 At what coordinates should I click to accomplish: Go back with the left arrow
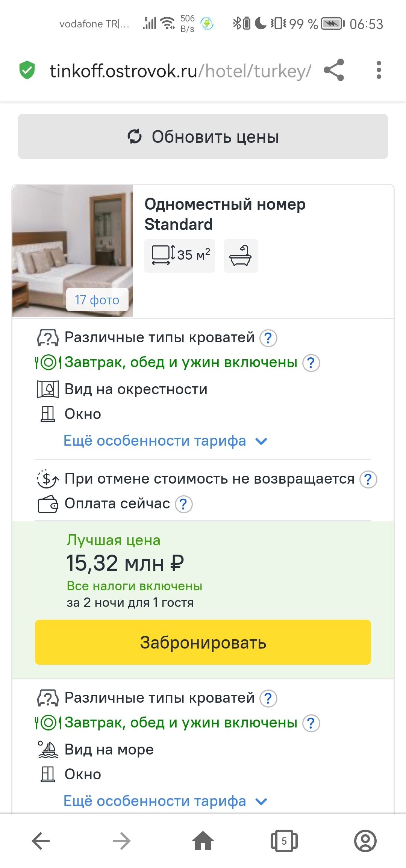coord(41,841)
